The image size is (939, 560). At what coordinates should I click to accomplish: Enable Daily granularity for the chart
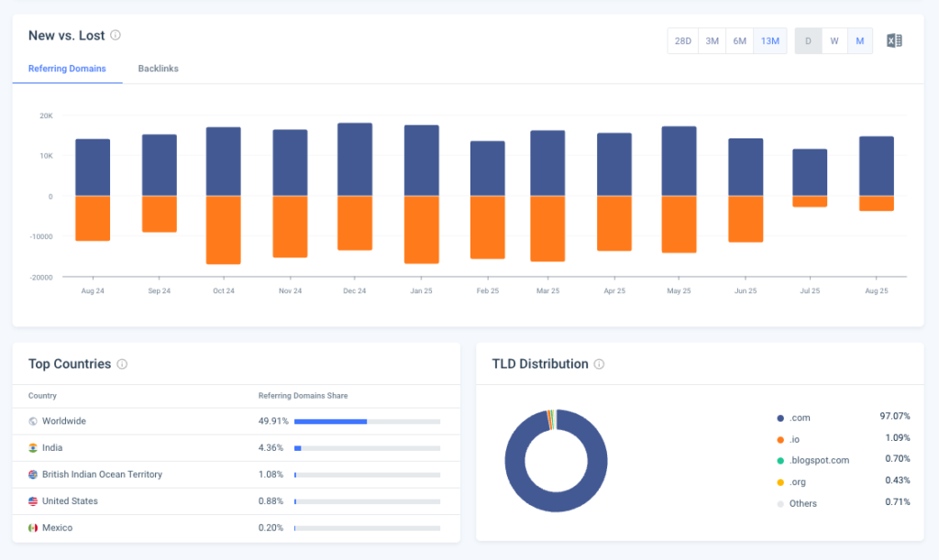pyautogui.click(x=808, y=40)
